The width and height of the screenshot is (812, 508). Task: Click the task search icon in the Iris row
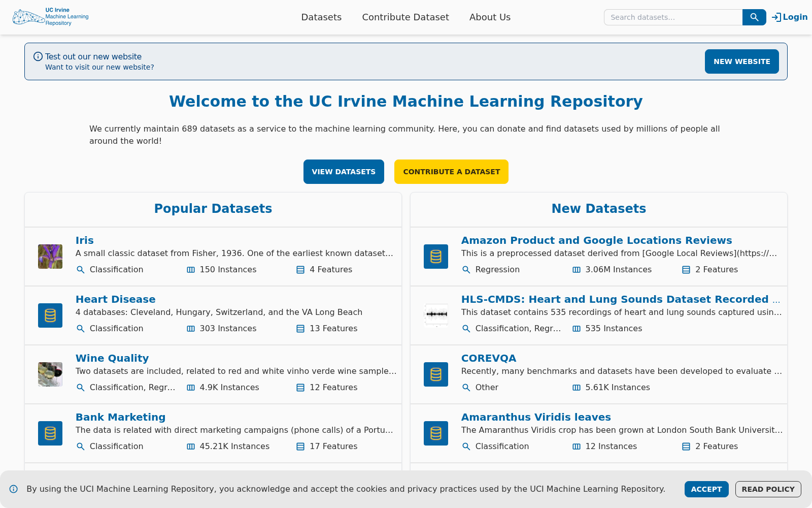(x=80, y=270)
